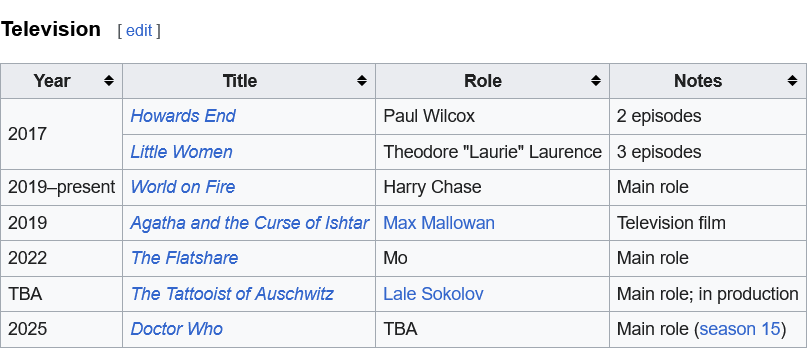Viewport: 810px width, 360px height.
Task: Follow the Lale Sokolov link
Action: (433, 294)
